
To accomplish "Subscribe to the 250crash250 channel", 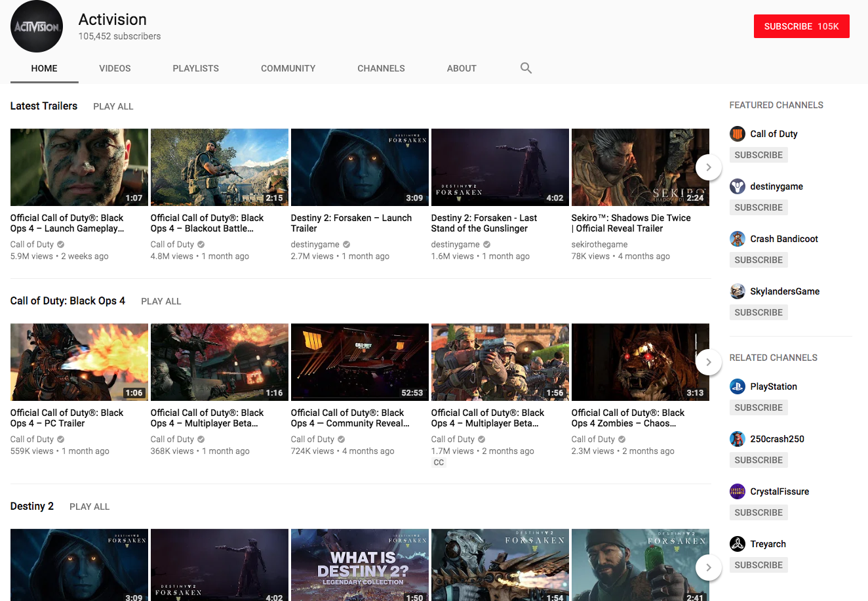I will tap(759, 460).
